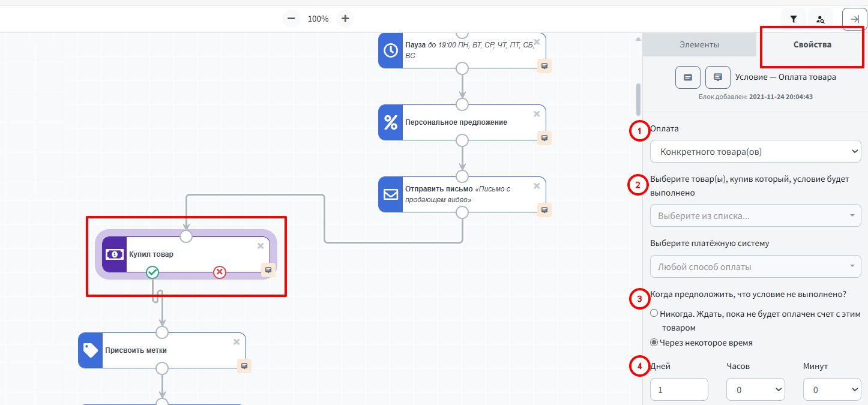Open 'Любой способ оплаты' payment dropdown
The image size is (868, 405).
click(x=755, y=267)
